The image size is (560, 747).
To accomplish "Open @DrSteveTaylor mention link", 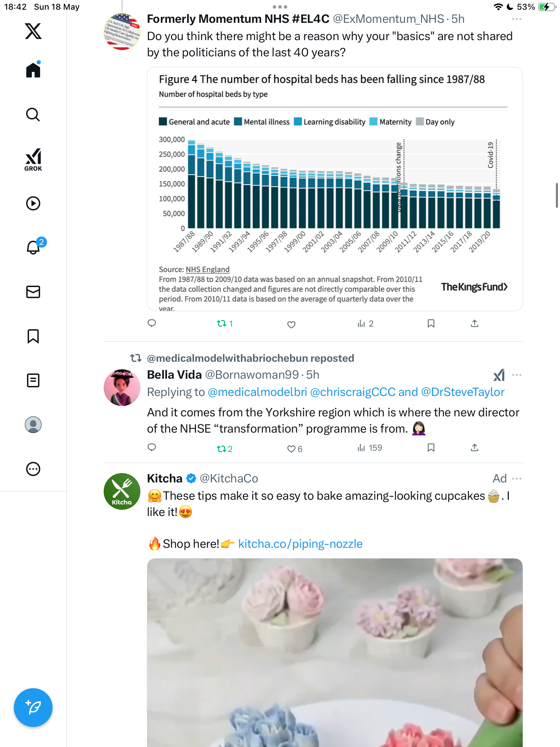I will (x=463, y=392).
